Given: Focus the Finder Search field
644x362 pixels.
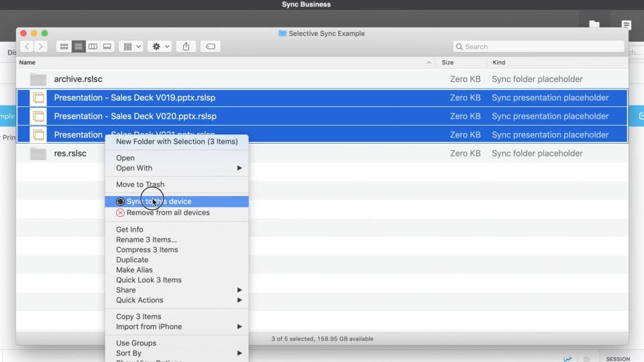Looking at the screenshot, I should 539,46.
